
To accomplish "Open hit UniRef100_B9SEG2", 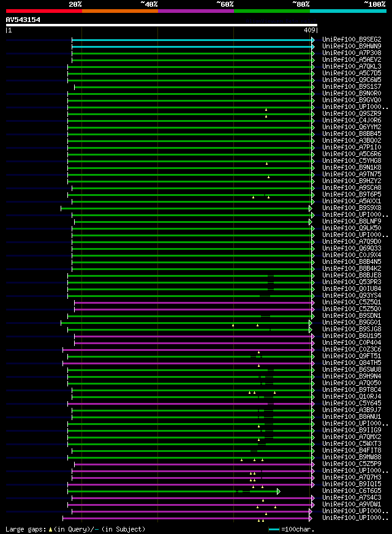I will (352, 40).
